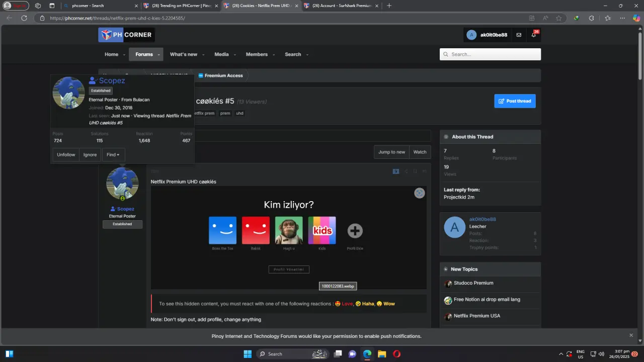Open the browser extensions puzzle icon
644x362 pixels.
[592, 18]
